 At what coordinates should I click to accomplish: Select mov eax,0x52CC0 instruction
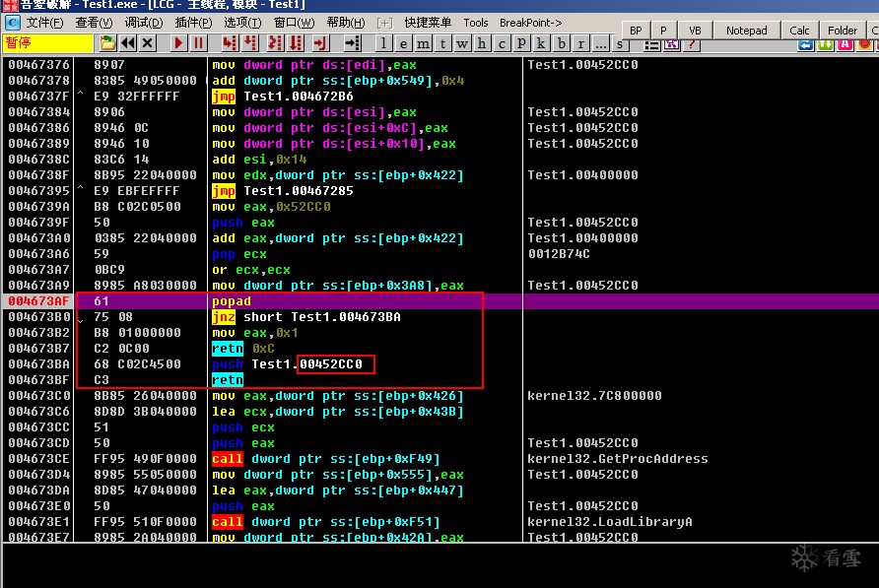pyautogui.click(x=271, y=206)
